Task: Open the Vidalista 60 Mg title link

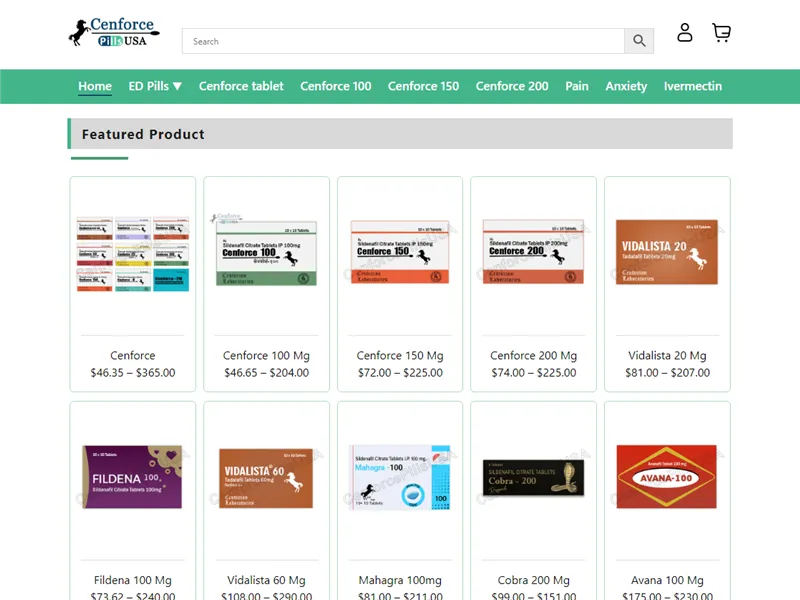Action: (266, 581)
